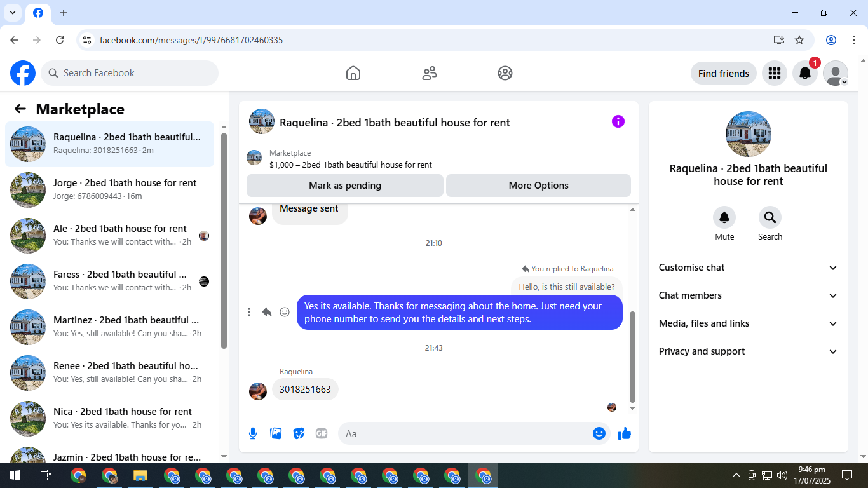Choose a sticker icon
The image size is (868, 488).
[299, 433]
